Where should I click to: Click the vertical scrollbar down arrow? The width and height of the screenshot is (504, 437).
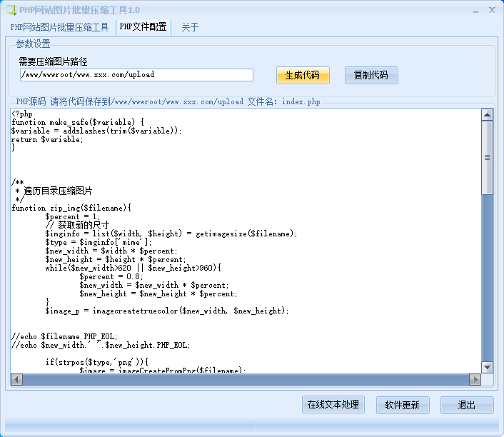(488, 367)
